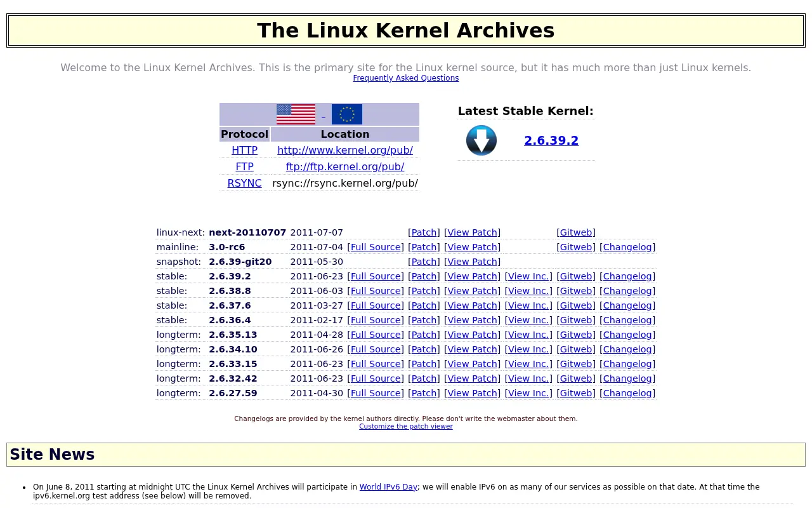
Task: Visit ftp://ftp.kernel.org/pub/ location
Action: click(345, 167)
